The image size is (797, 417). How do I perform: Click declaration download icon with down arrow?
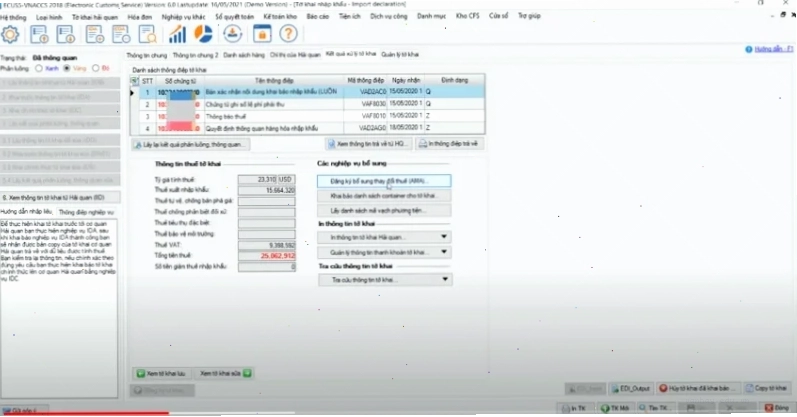click(66, 34)
